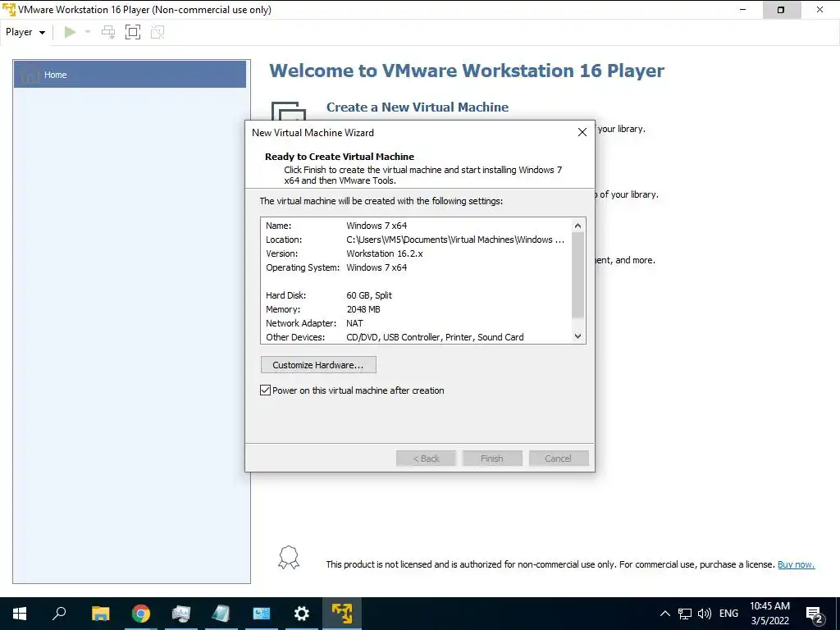The height and width of the screenshot is (630, 840).
Task: Click Customize Hardware button
Action: tap(318, 365)
